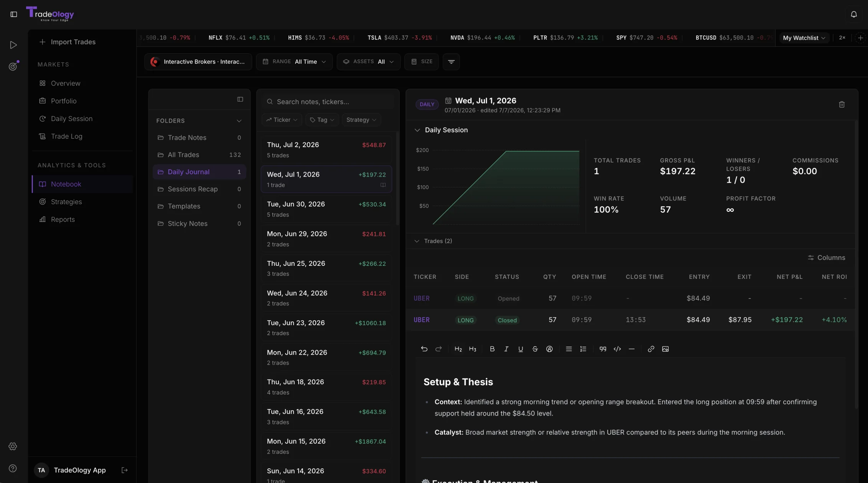Toggle underline formatting
This screenshot has width=868, height=483.
521,349
